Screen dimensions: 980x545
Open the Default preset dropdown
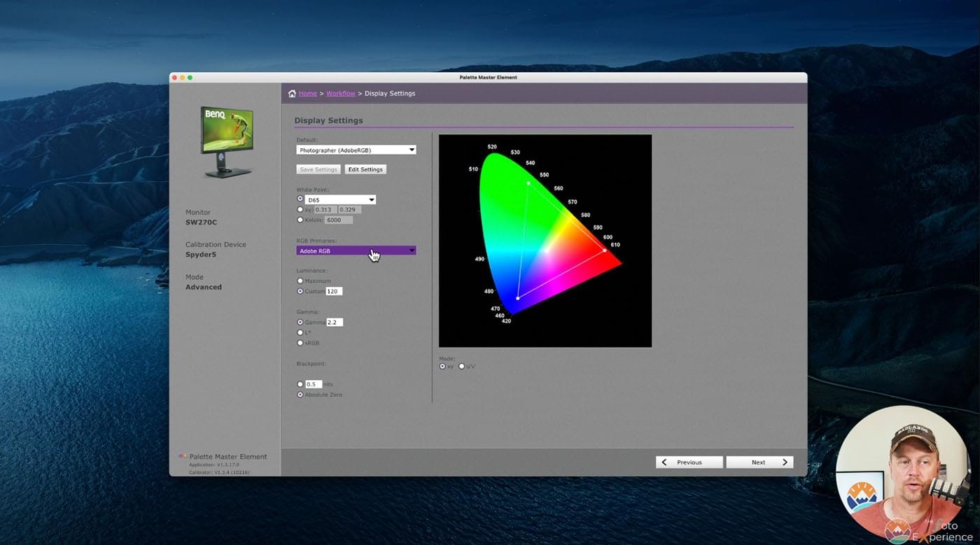pyautogui.click(x=356, y=150)
